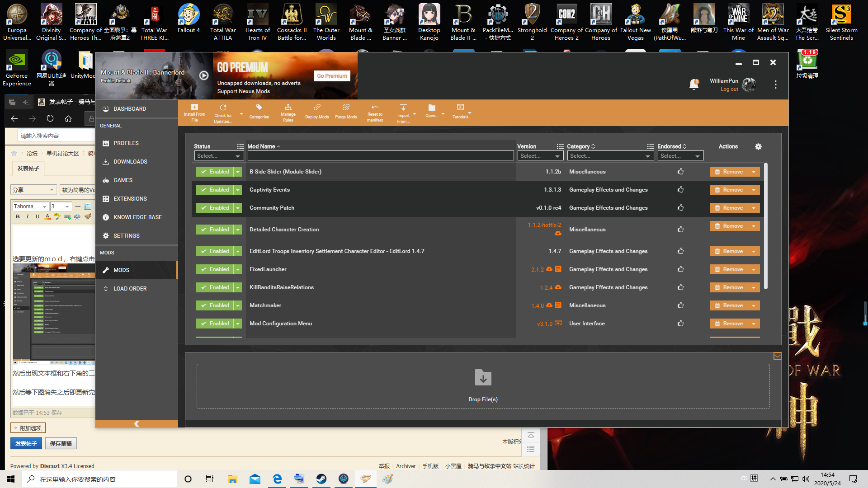868x488 pixels.
Task: Endorse Matchmaker mod thumbs-up icon
Action: (680, 305)
